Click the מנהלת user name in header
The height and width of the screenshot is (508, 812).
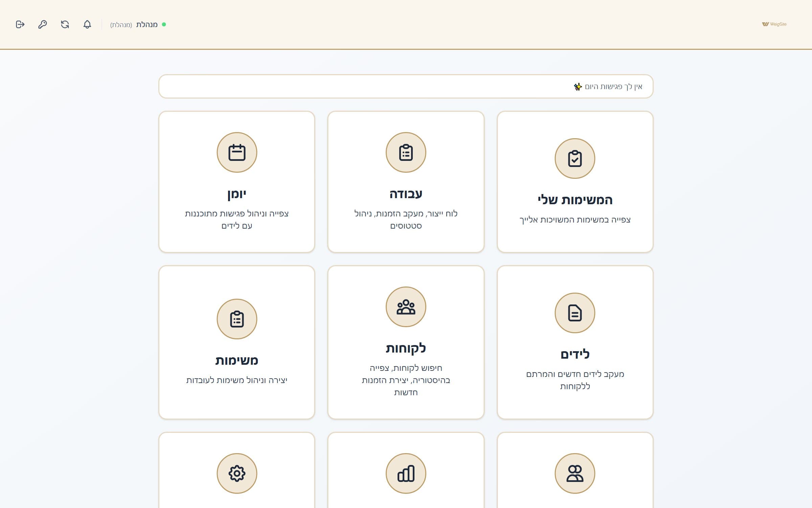point(147,24)
